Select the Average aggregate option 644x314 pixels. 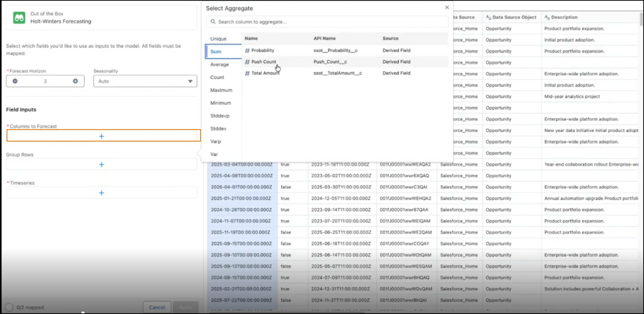pyautogui.click(x=220, y=64)
